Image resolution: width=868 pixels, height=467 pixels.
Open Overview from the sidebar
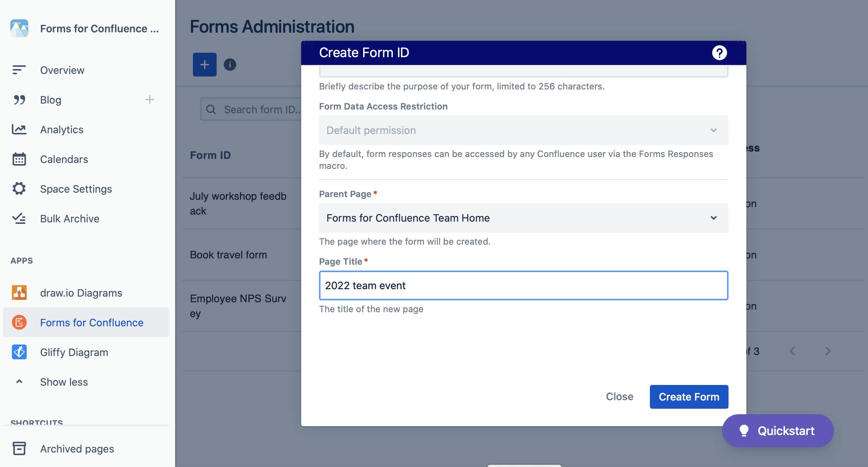(x=62, y=70)
